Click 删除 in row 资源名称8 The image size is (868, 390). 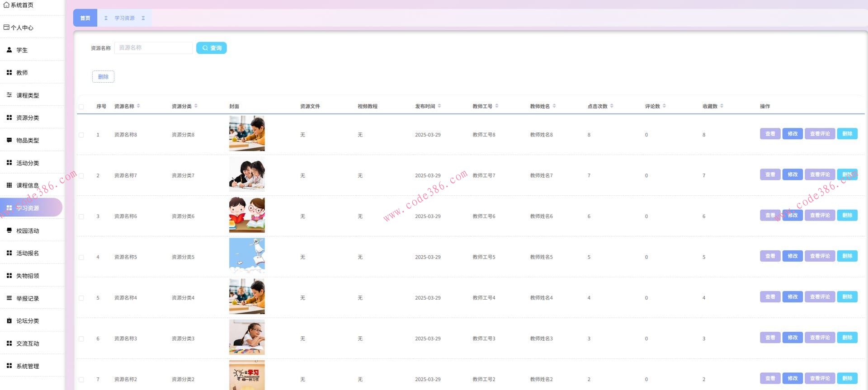click(847, 134)
